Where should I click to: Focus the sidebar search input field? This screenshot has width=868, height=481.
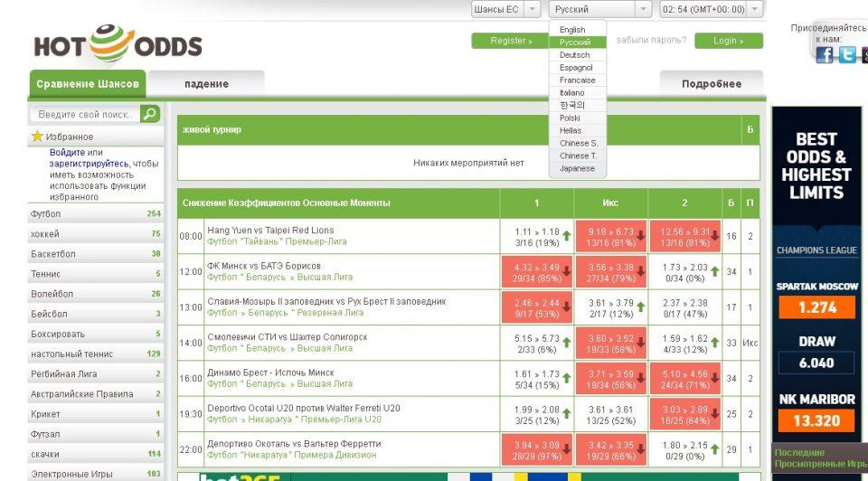[x=85, y=115]
